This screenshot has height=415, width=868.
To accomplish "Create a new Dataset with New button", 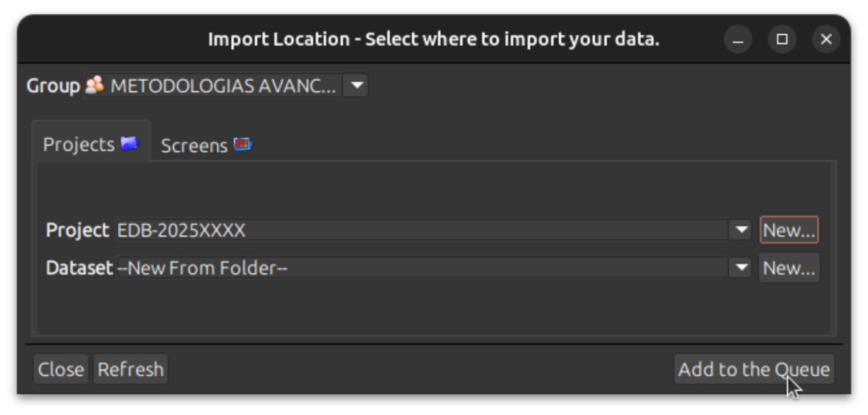I will click(789, 267).
